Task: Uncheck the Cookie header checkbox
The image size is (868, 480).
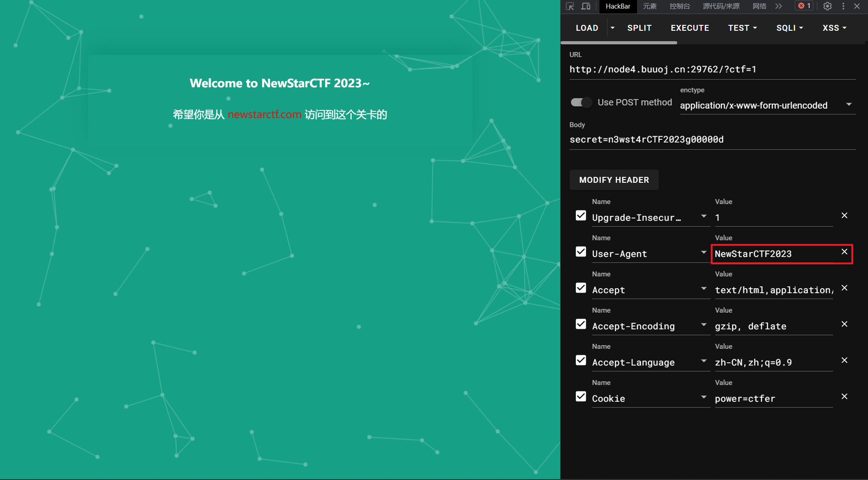Action: pyautogui.click(x=581, y=397)
